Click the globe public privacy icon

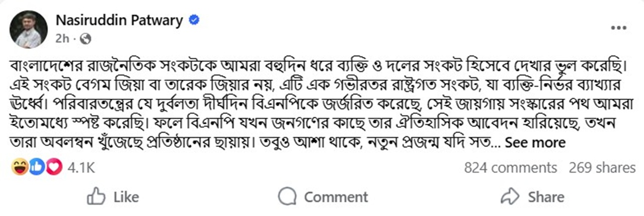(x=86, y=38)
